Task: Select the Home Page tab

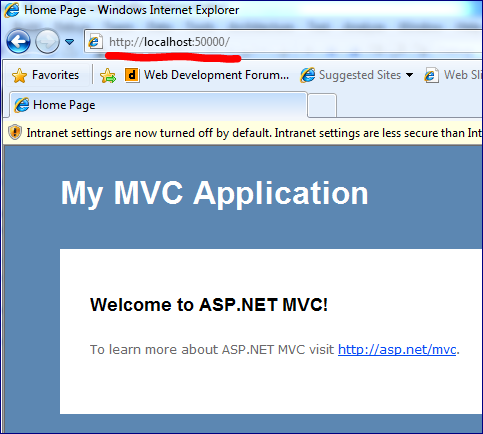Action: [x=158, y=105]
